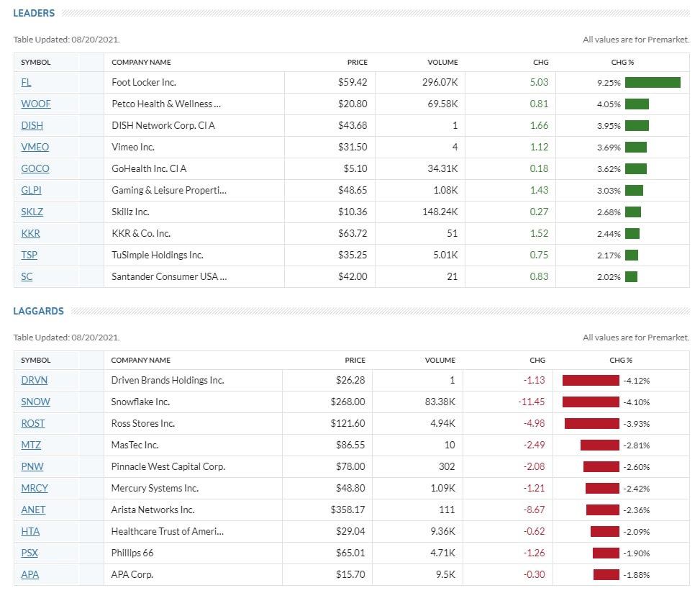Click the $59.42 price cell
The image size is (700, 593).
pos(353,83)
